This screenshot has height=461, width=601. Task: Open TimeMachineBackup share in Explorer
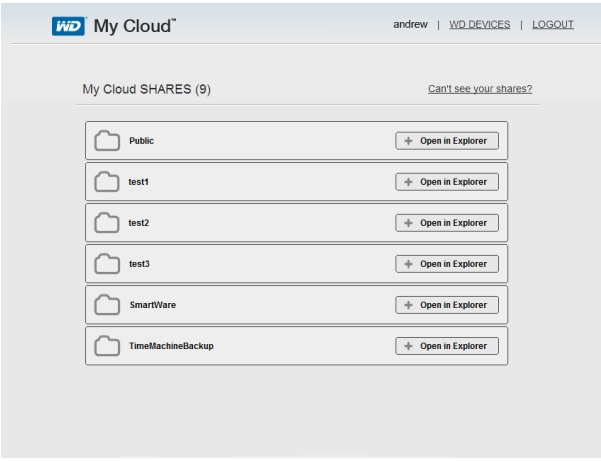(x=447, y=346)
